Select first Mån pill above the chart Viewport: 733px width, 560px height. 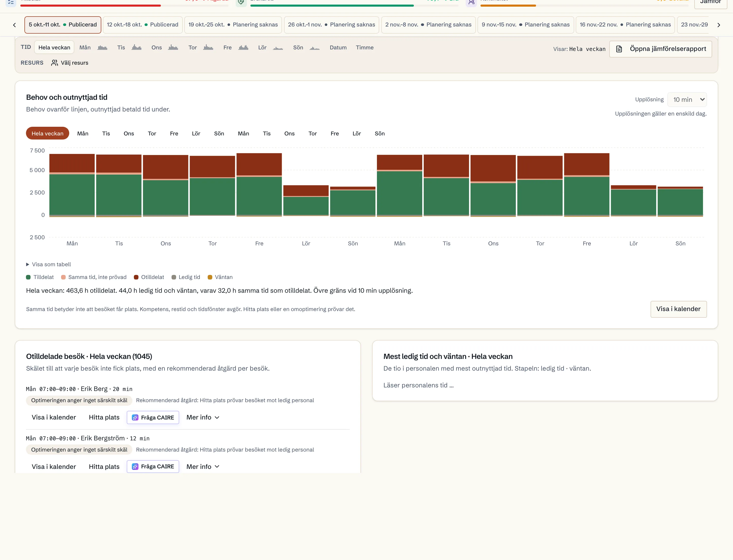coord(83,133)
